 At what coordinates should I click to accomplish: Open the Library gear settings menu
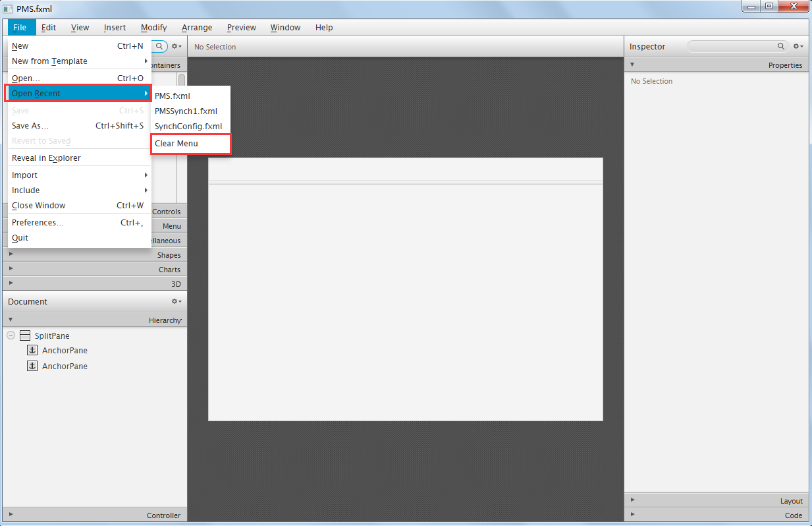click(175, 47)
